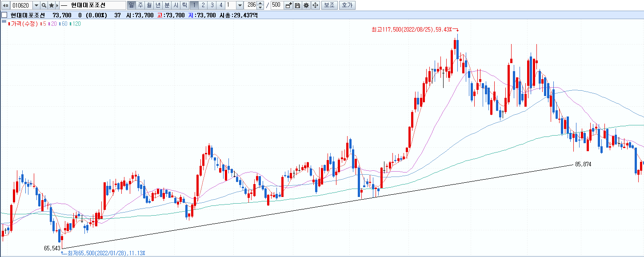This screenshot has height=257, width=644.
Task: Open the interval value dropdown arrow
Action: point(240,5)
